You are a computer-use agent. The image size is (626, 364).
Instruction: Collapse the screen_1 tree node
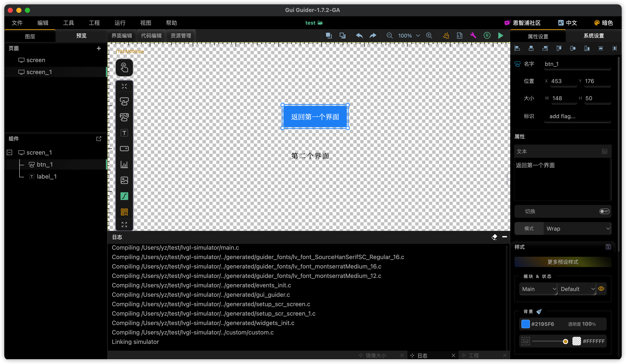[x=9, y=152]
